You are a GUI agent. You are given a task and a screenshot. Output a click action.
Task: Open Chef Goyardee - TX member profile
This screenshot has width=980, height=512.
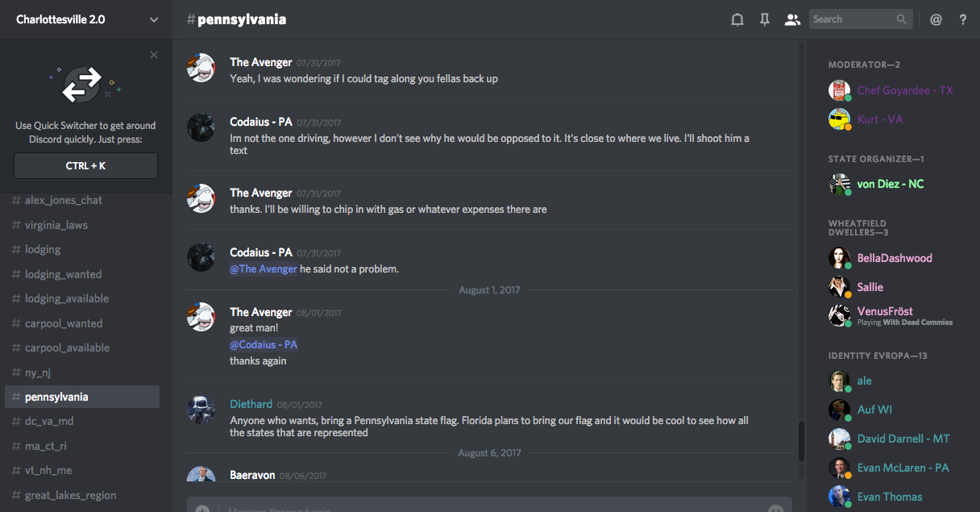tap(905, 90)
